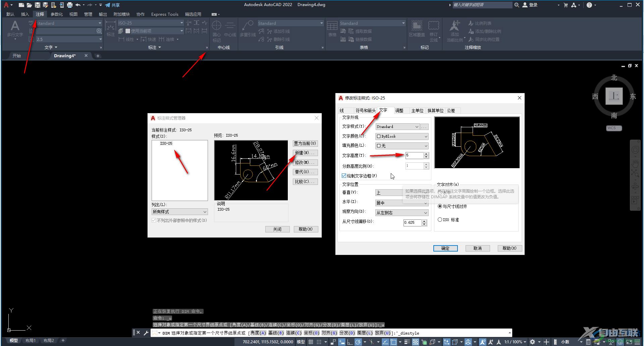Click the customization hamburger icon in status bar
The width and height of the screenshot is (644, 346).
[637, 342]
